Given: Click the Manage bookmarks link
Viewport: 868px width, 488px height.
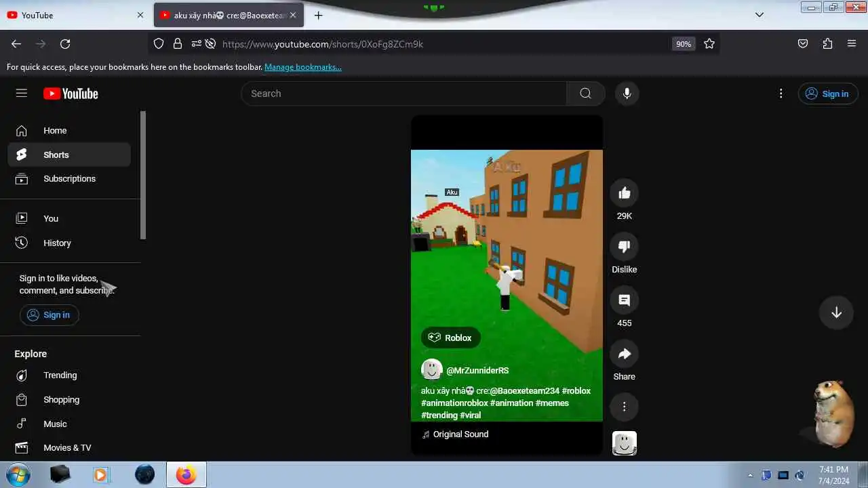Looking at the screenshot, I should tap(303, 67).
